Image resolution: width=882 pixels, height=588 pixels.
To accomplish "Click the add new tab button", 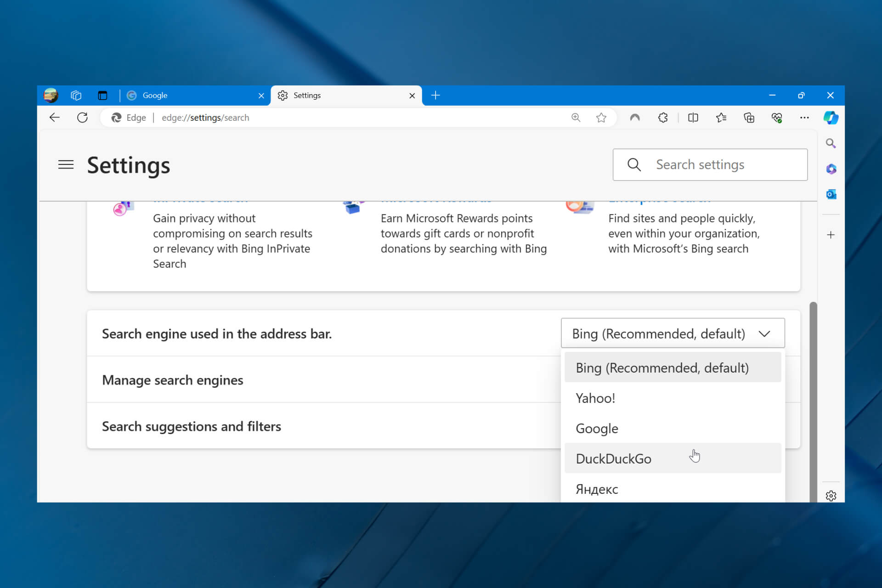I will tap(436, 95).
